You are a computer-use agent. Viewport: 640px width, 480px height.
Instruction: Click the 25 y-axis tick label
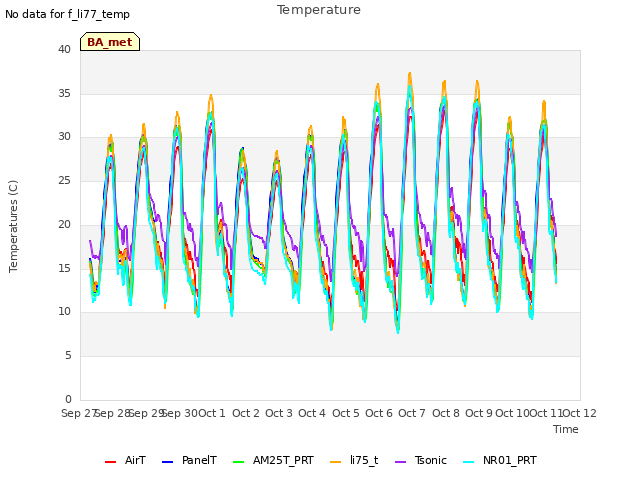click(64, 180)
